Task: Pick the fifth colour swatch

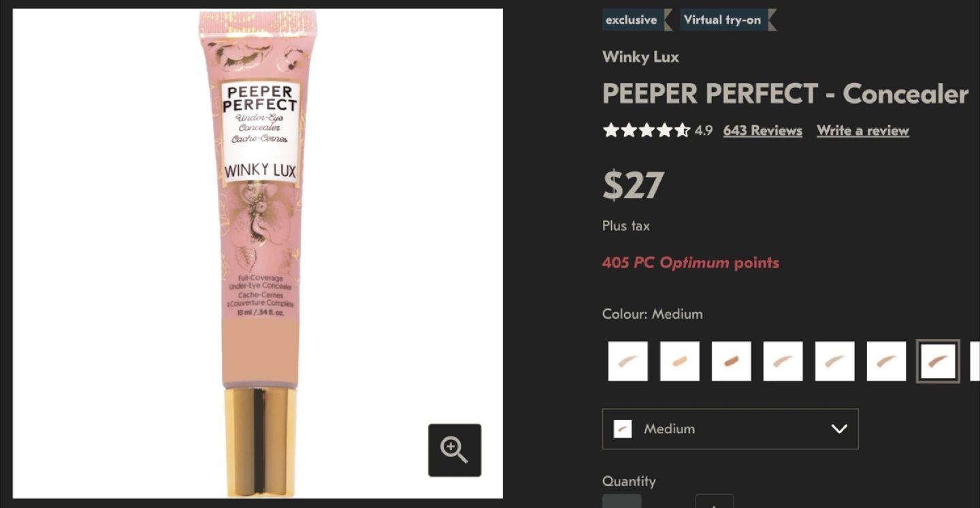Action: coord(834,362)
